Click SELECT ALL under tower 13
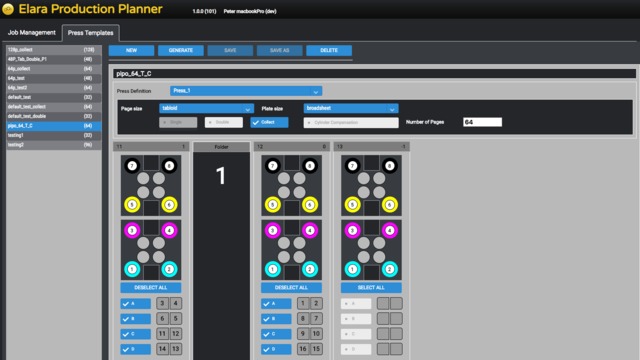 pyautogui.click(x=371, y=287)
